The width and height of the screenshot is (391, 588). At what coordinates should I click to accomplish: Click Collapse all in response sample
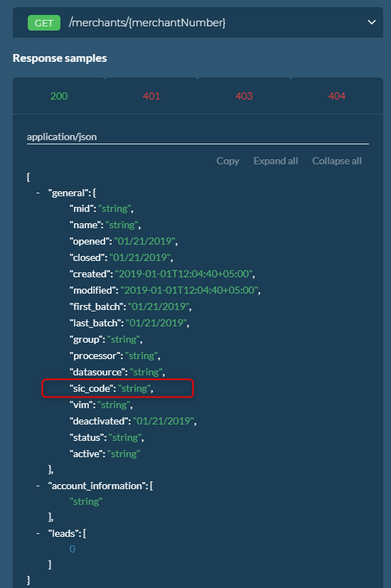(x=337, y=161)
